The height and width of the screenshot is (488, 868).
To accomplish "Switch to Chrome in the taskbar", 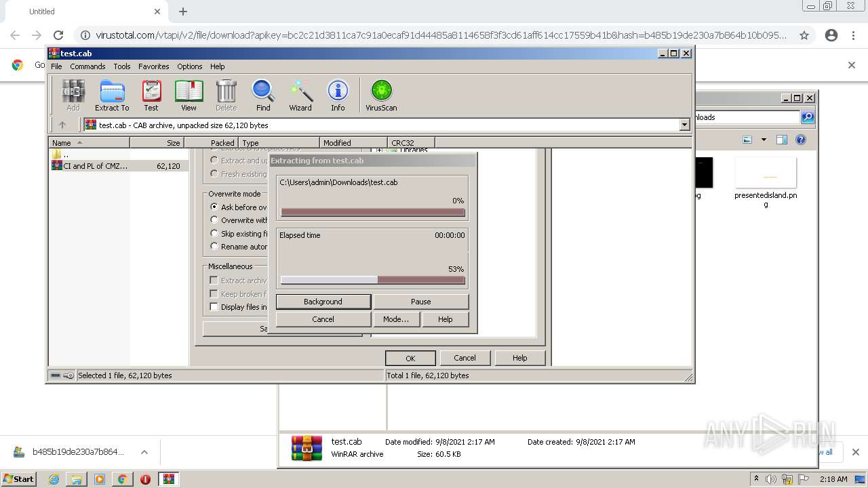I will 123,479.
